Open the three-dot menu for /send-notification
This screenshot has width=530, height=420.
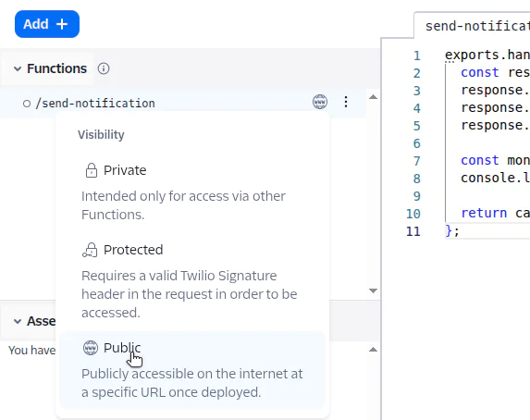pyautogui.click(x=345, y=102)
